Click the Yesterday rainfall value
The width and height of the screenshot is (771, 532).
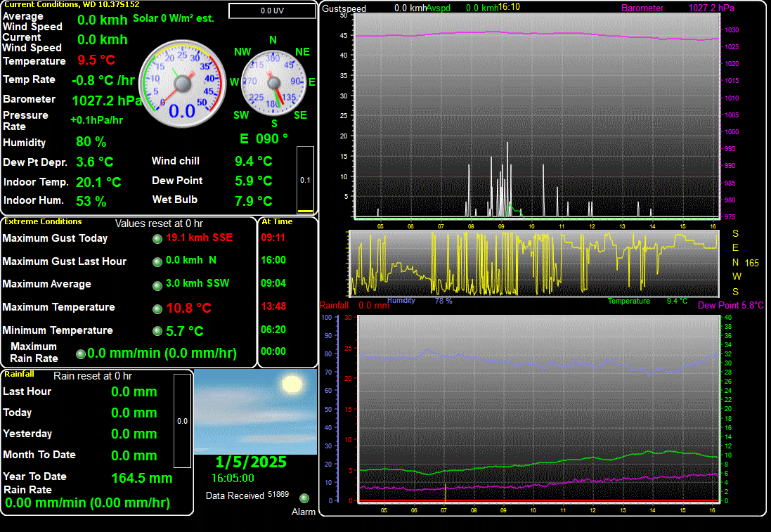134,434
